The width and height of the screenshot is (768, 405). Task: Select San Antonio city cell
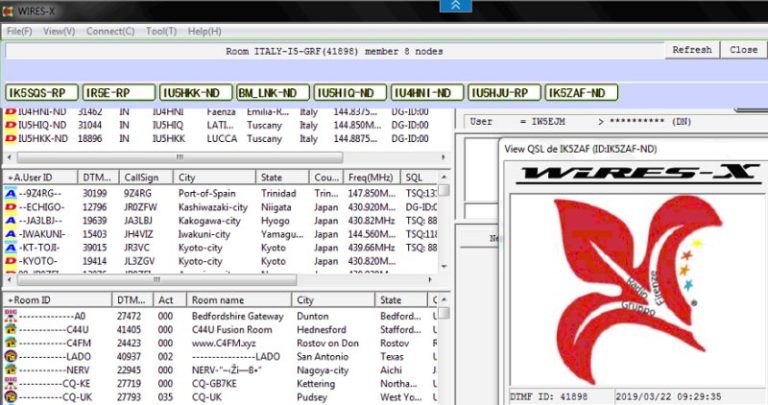coord(322,357)
